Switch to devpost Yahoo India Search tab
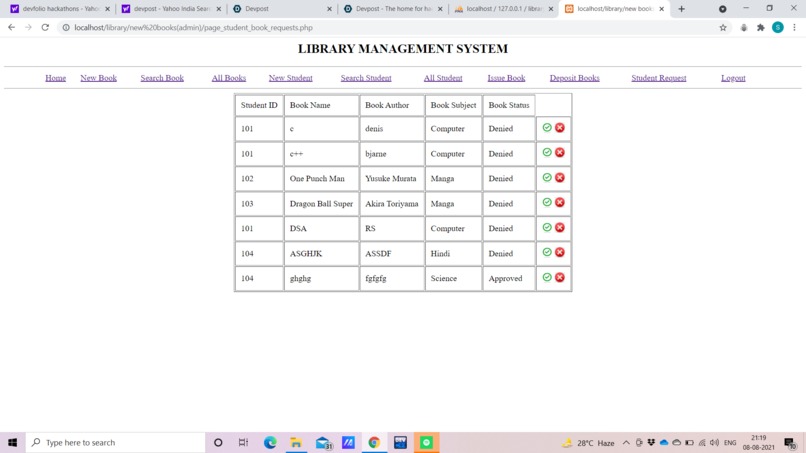806x453 pixels. [x=169, y=9]
